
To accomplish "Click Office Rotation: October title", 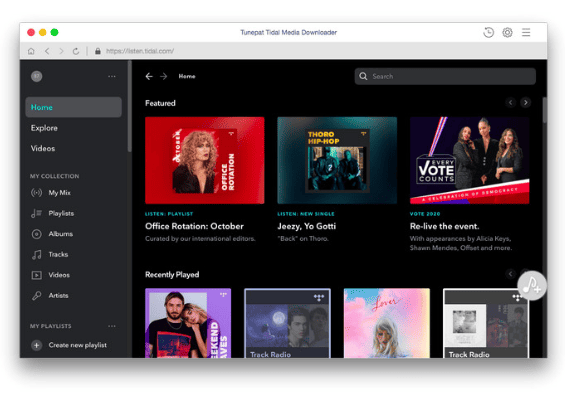I will click(194, 226).
